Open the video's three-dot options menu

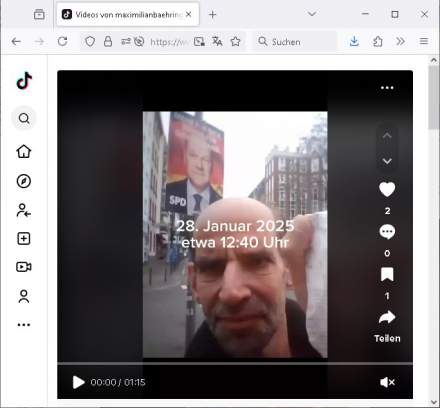point(387,88)
